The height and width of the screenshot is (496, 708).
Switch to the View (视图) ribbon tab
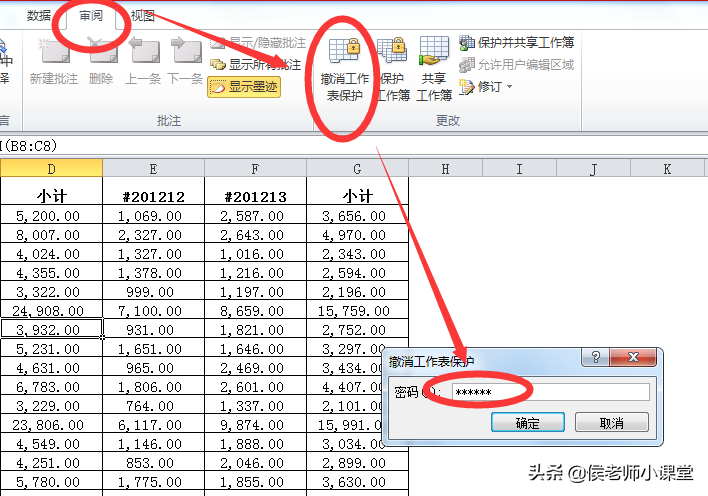pos(143,16)
